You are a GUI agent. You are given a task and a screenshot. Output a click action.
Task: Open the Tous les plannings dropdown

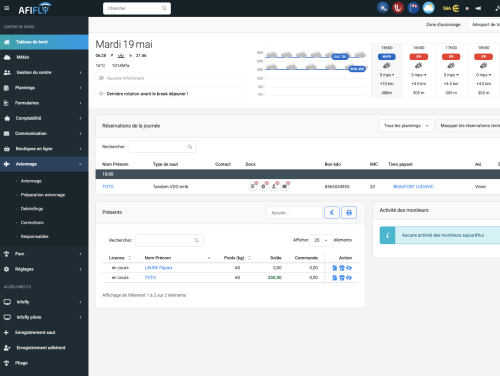(x=406, y=126)
